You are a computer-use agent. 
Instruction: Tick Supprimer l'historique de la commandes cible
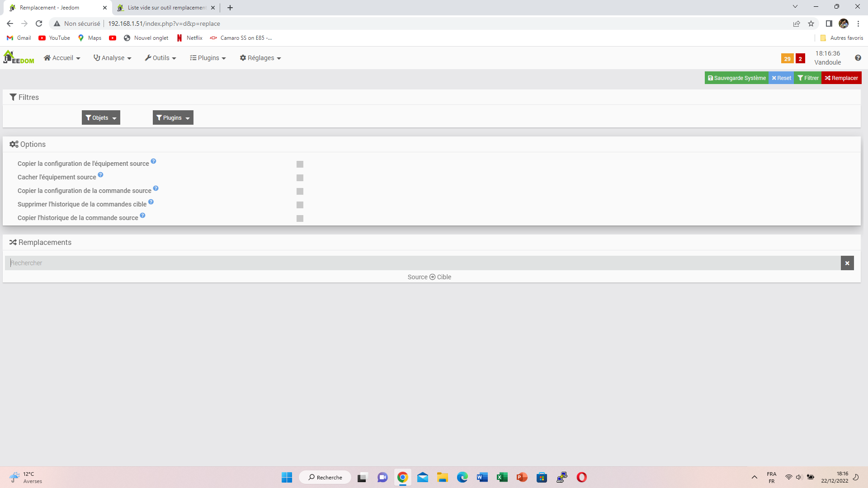[300, 205]
